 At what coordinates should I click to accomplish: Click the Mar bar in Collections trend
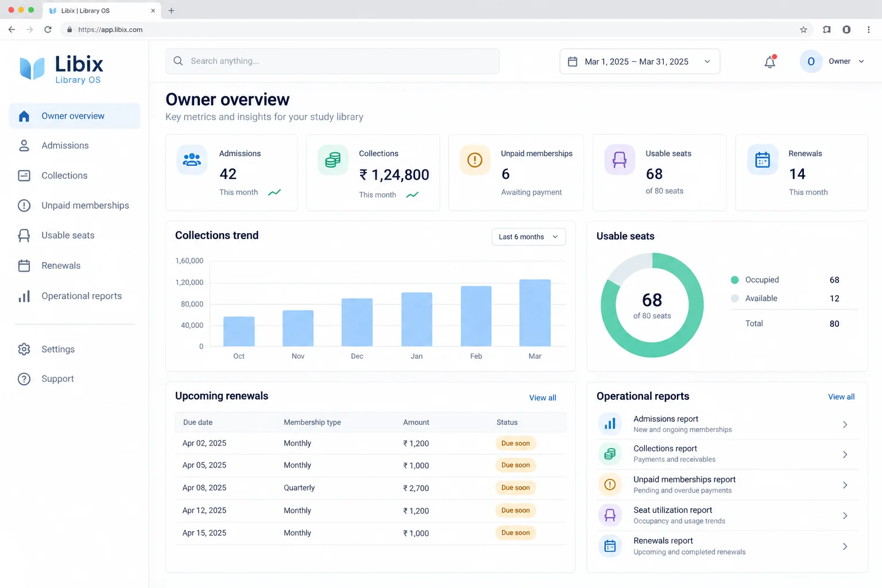click(535, 313)
